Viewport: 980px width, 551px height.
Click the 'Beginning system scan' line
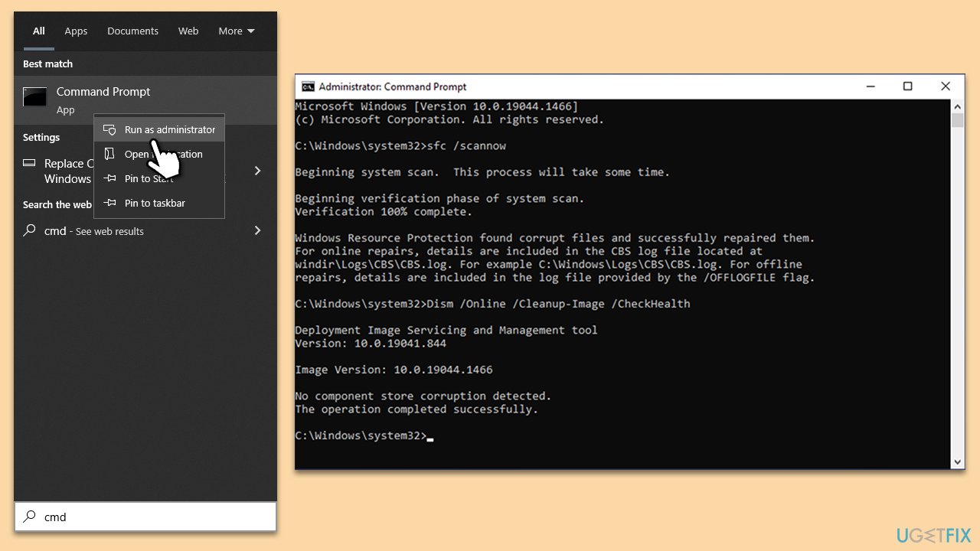(482, 172)
